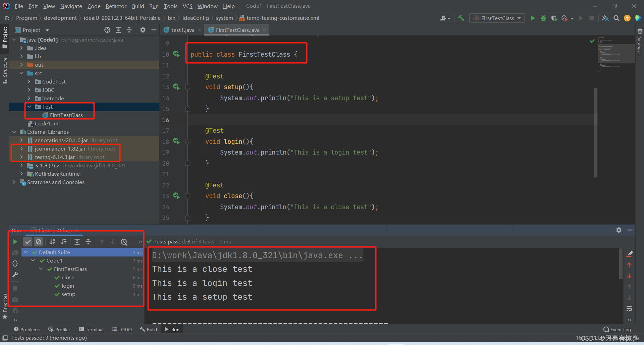Toggle sort alphabetically in test tree
Viewport: 644px width, 345px height.
point(52,242)
